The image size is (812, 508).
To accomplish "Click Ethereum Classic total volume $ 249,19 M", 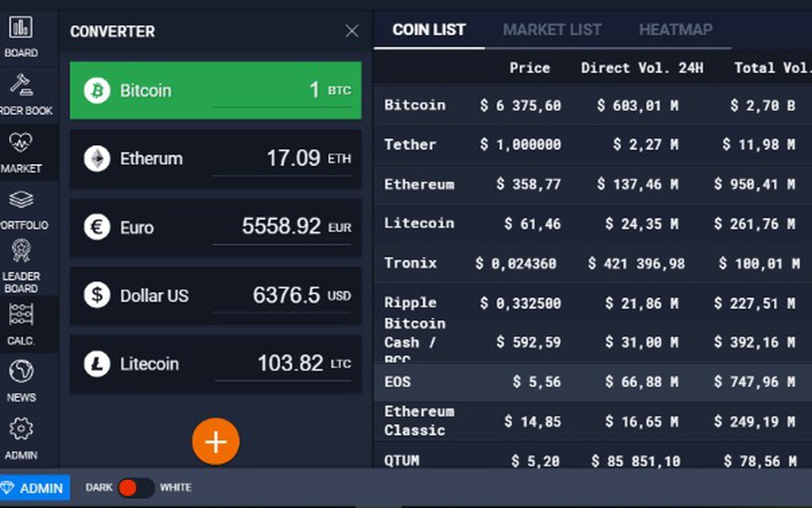I will 754,422.
